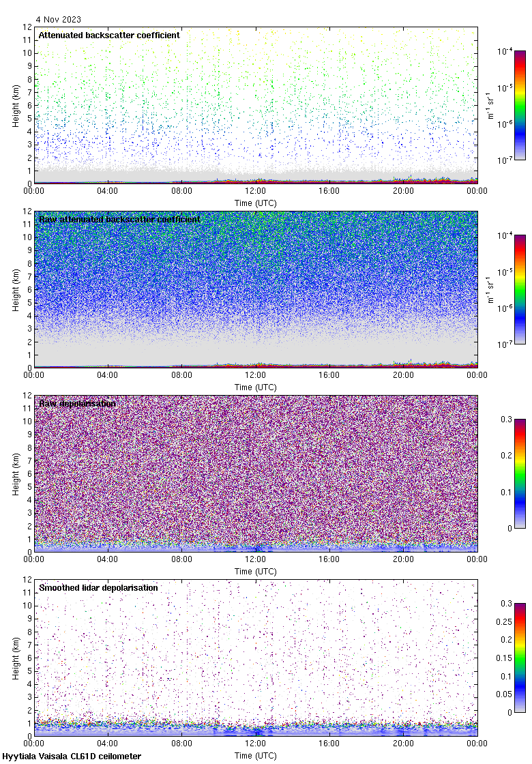This screenshot has height=764, width=532.
Task: Click the "Height (km)" axis label of the Raw depolarisation panel
Action: click(16, 474)
